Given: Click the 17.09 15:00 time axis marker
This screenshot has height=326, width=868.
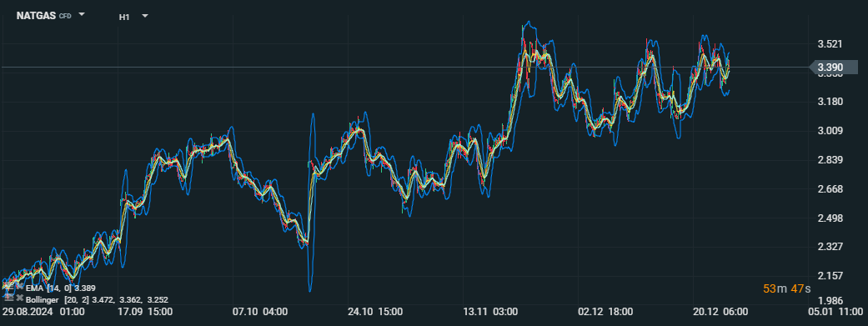Looking at the screenshot, I should pyautogui.click(x=144, y=312).
